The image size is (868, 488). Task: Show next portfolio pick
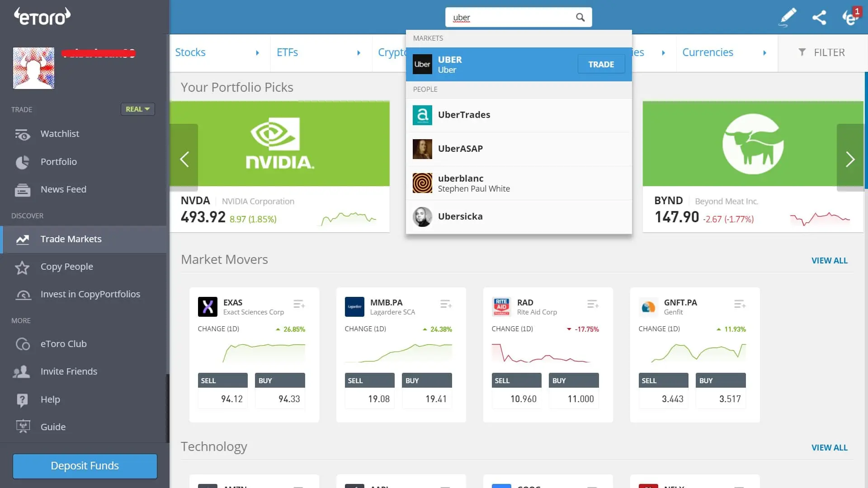point(850,158)
